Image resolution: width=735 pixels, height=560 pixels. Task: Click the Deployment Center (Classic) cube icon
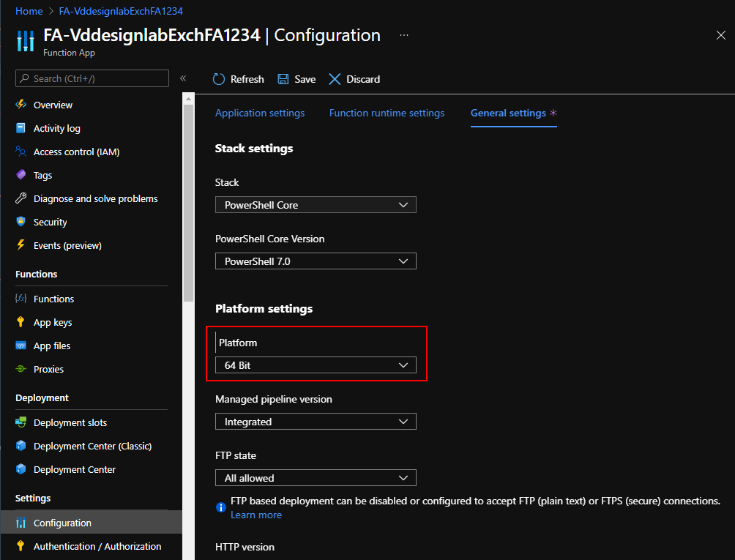tap(20, 446)
